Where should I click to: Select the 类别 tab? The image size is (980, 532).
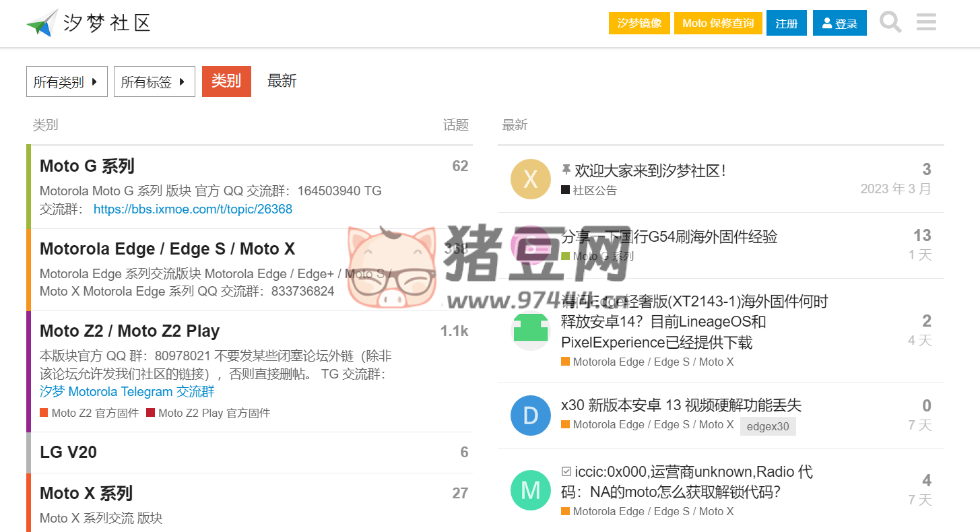coord(226,81)
